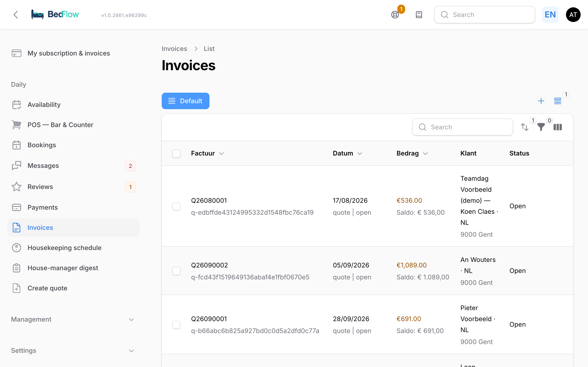The height and width of the screenshot is (367, 588).
Task: Add a new view with the plus icon
Action: pos(541,101)
